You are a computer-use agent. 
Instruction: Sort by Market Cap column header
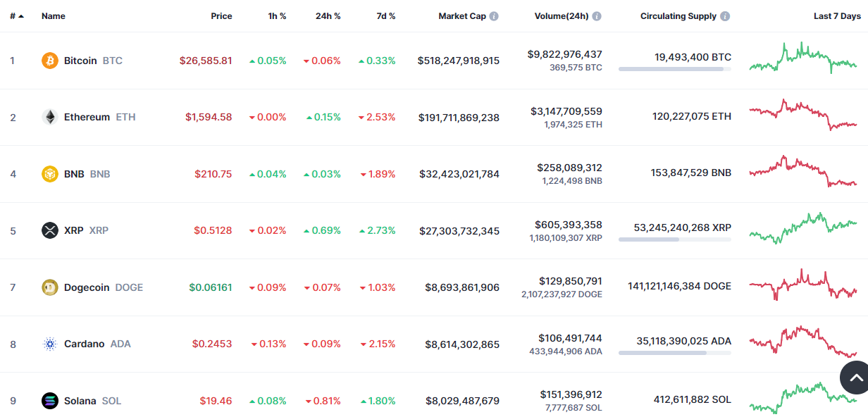pyautogui.click(x=462, y=16)
